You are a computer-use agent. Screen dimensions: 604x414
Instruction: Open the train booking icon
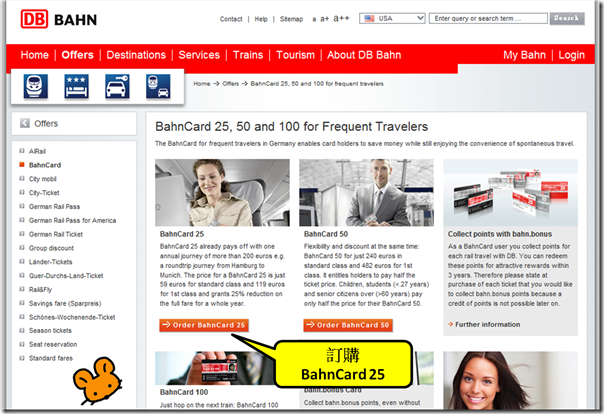pos(36,86)
